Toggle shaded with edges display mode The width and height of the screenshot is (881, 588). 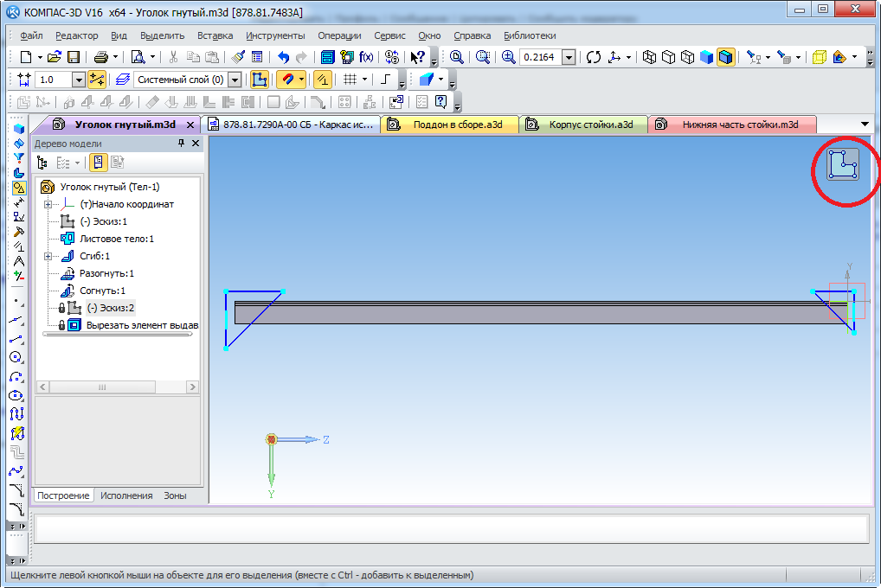click(x=725, y=57)
